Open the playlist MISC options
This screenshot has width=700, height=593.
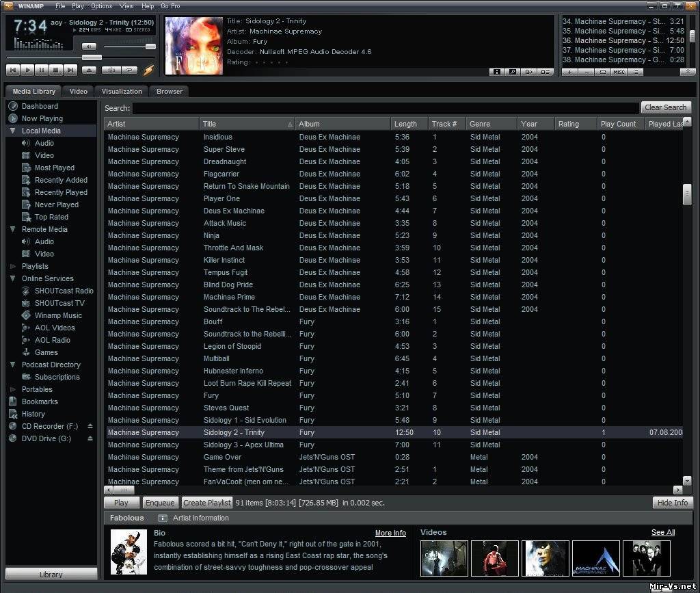(619, 72)
